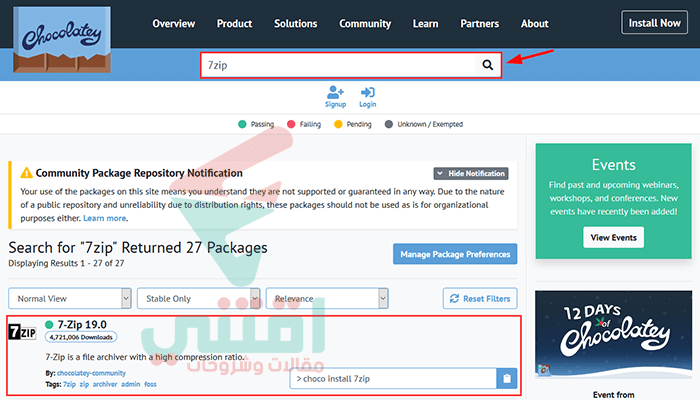Image resolution: width=700 pixels, height=400 pixels.
Task: Open the 12 Days of Chocolatey banner
Action: click(x=613, y=334)
